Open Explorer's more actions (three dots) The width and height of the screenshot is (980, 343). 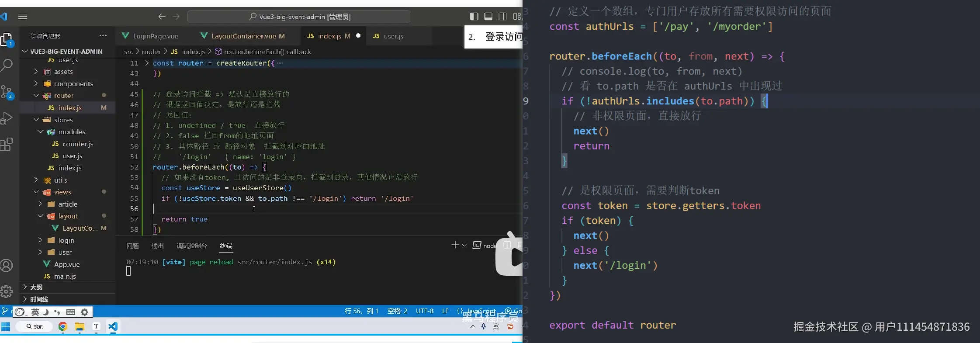pyautogui.click(x=103, y=35)
